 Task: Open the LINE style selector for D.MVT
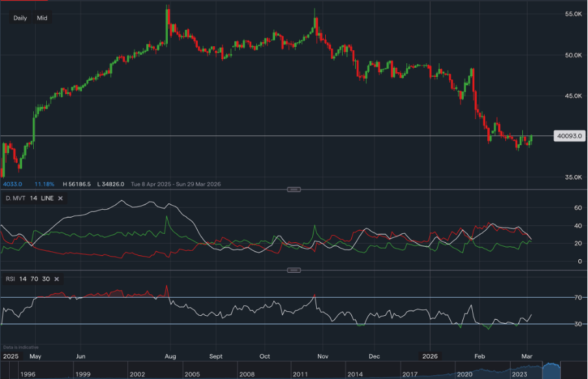pos(47,199)
